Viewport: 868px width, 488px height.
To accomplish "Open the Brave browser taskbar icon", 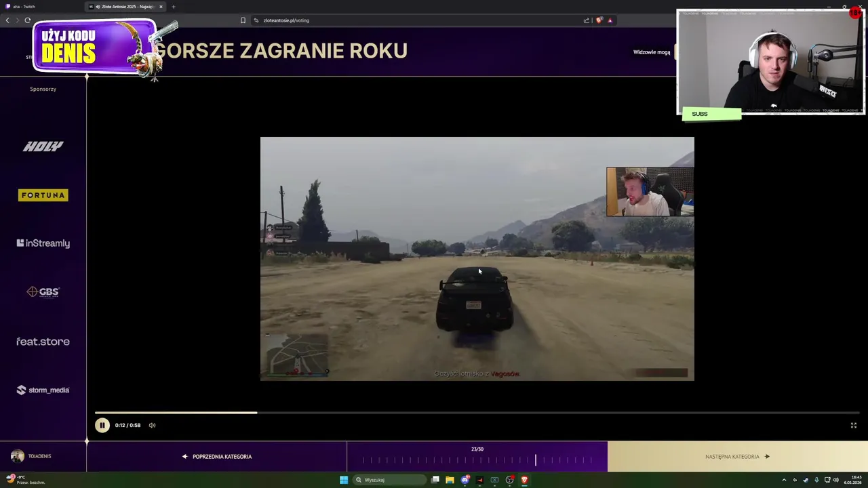I will pyautogui.click(x=524, y=480).
